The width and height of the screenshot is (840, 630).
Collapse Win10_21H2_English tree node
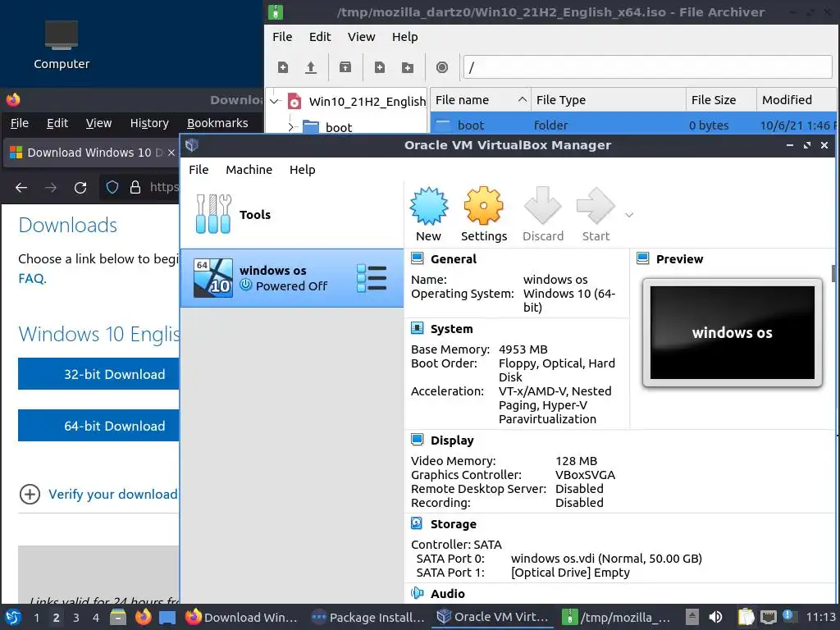[x=275, y=101]
